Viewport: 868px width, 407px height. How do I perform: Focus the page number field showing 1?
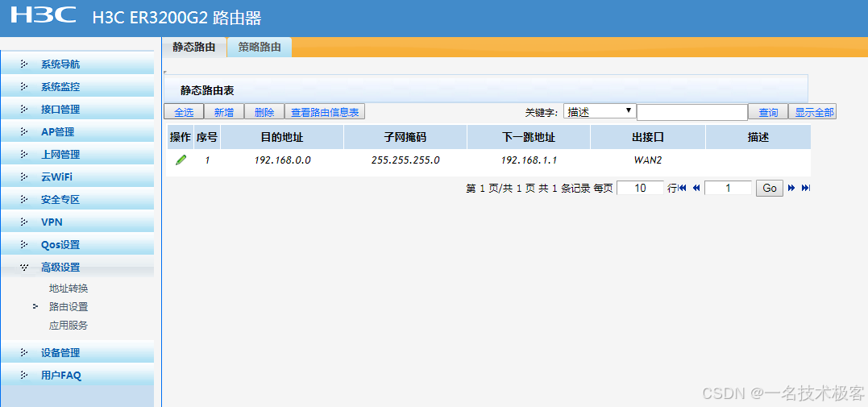728,189
